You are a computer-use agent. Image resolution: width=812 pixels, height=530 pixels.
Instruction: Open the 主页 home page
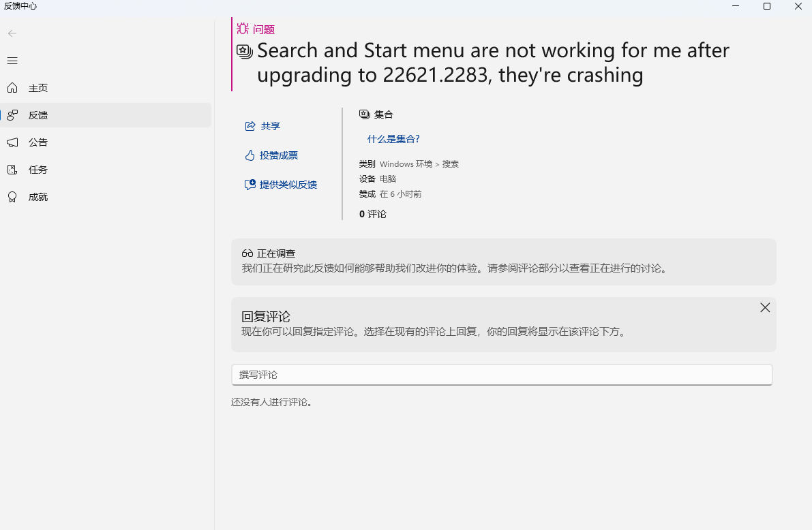click(106, 88)
